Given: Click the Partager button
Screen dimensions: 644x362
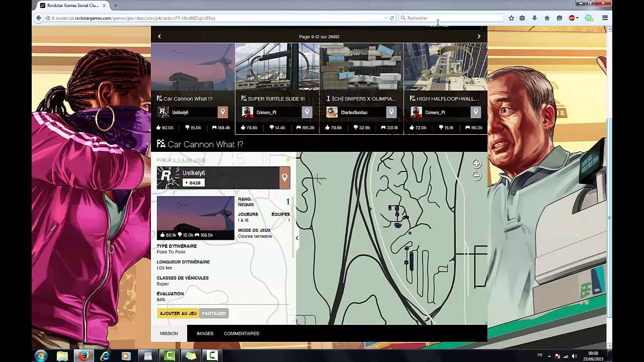Looking at the screenshot, I should (x=214, y=313).
